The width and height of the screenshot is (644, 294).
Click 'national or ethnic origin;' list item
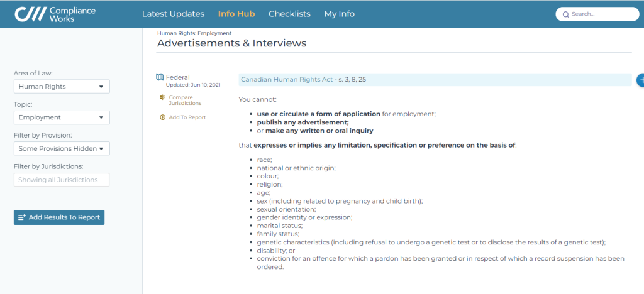pyautogui.click(x=296, y=168)
